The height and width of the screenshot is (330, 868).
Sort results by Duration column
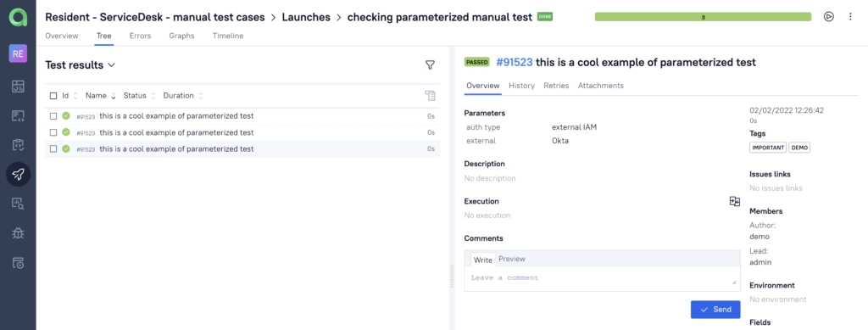click(x=183, y=96)
